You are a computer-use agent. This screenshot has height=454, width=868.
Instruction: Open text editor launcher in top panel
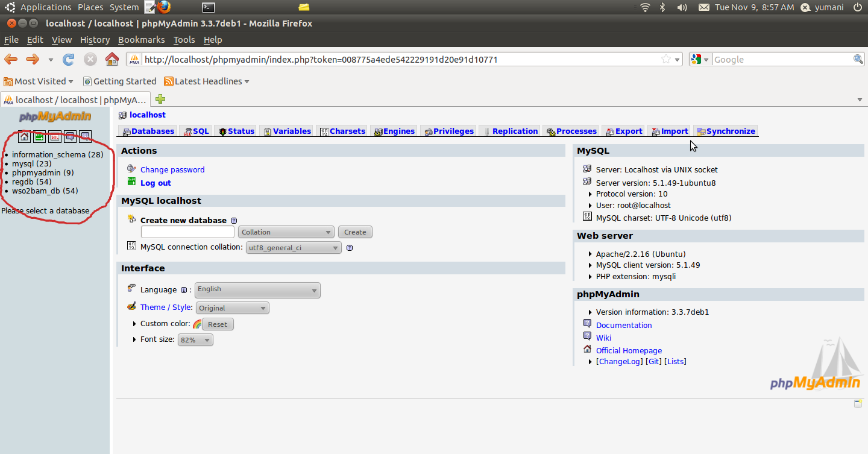coord(150,7)
